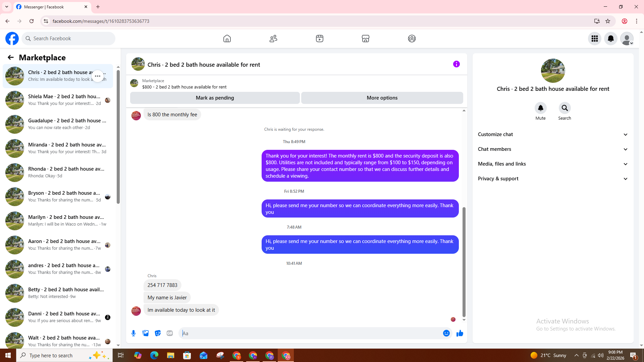Open Friends icon in top navigation
Image resolution: width=644 pixels, height=362 pixels.
click(273, 39)
